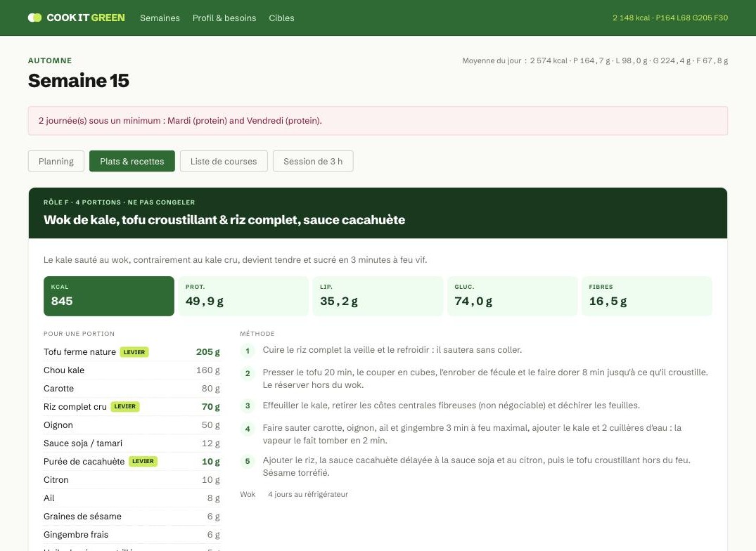Click the RÔLE F · 4 PORTIONS header label
756x551 pixels.
pyautogui.click(x=119, y=202)
